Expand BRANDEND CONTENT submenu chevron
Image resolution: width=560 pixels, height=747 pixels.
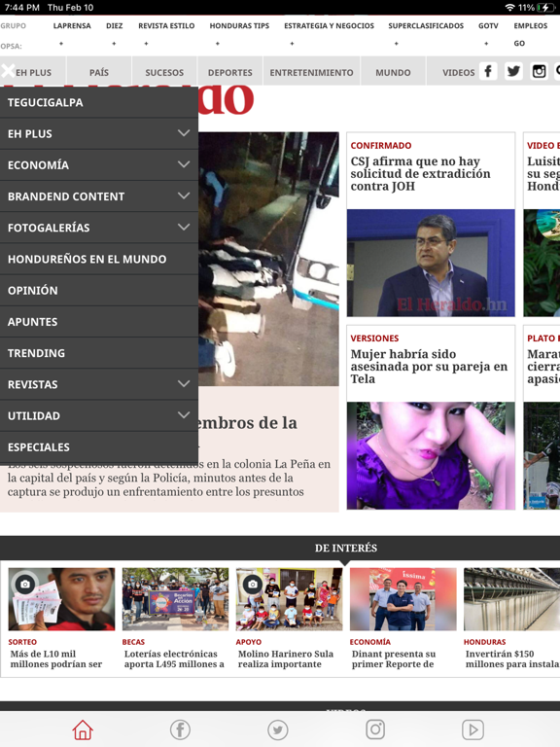(x=184, y=196)
